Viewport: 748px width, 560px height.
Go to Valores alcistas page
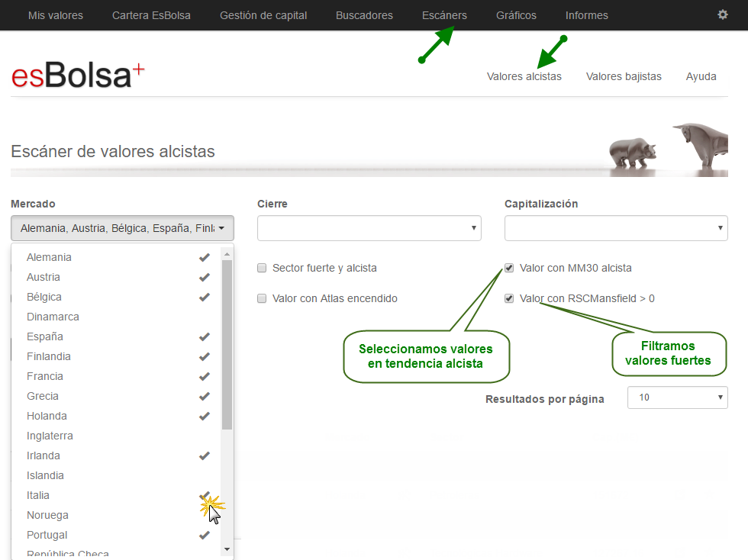[524, 76]
